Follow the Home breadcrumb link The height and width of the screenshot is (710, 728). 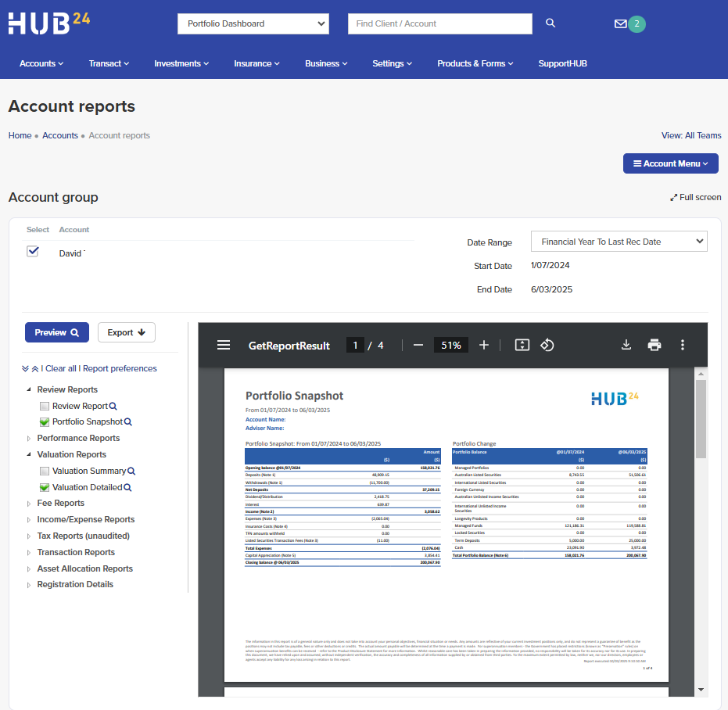pos(20,135)
